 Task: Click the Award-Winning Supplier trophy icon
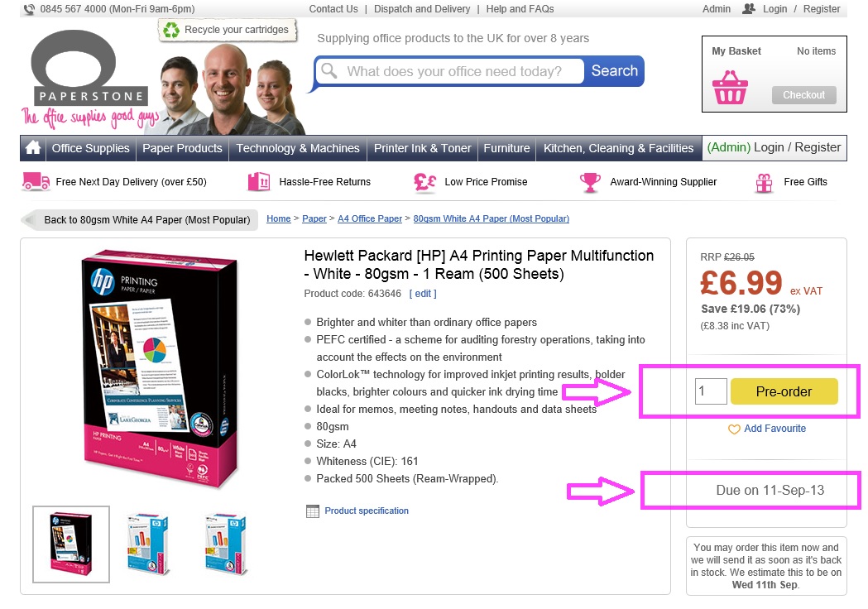(x=590, y=182)
